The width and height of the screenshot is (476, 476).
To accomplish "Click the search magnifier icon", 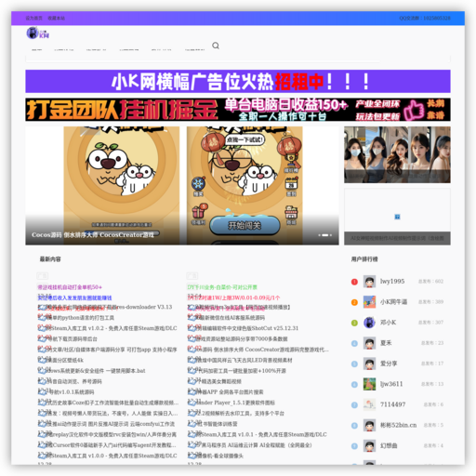I will (x=216, y=46).
